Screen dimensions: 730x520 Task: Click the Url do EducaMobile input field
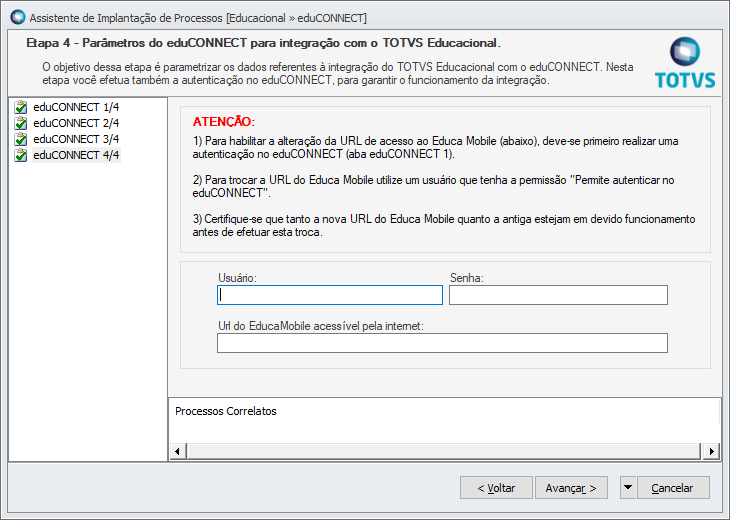442,343
